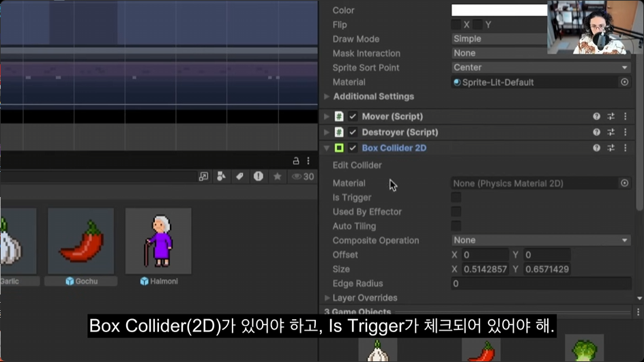Click the Project search field
Screen dimensions: 644x362
point(98,177)
